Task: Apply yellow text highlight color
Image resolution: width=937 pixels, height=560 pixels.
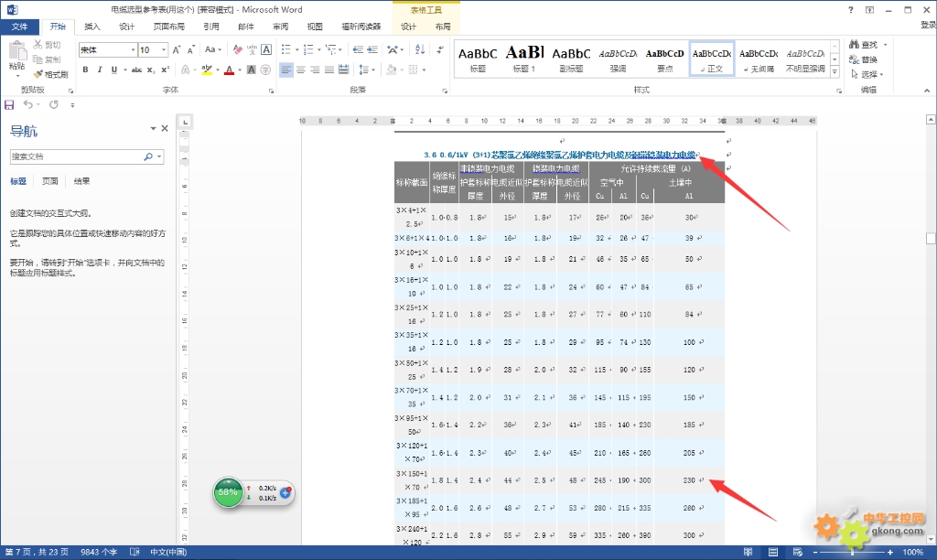Action: (207, 70)
